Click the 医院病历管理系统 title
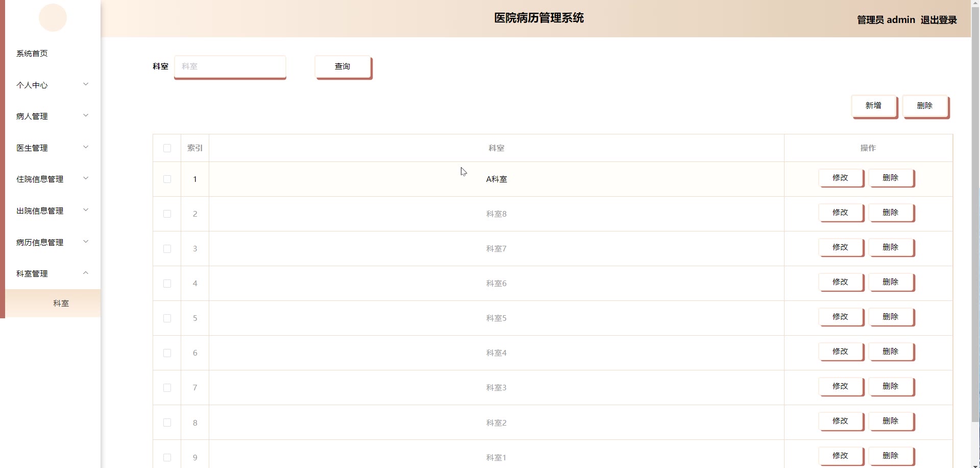Screen dimensions: 980x468 [x=539, y=18]
